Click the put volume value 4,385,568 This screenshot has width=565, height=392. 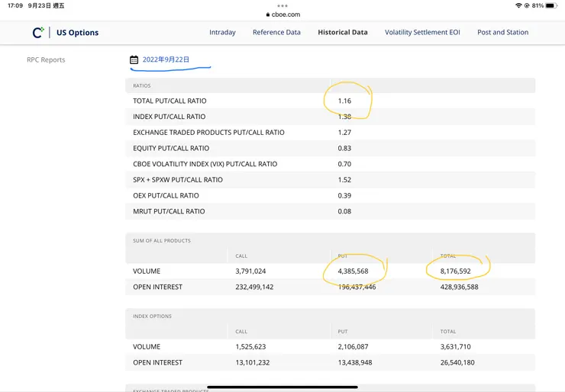pos(353,271)
